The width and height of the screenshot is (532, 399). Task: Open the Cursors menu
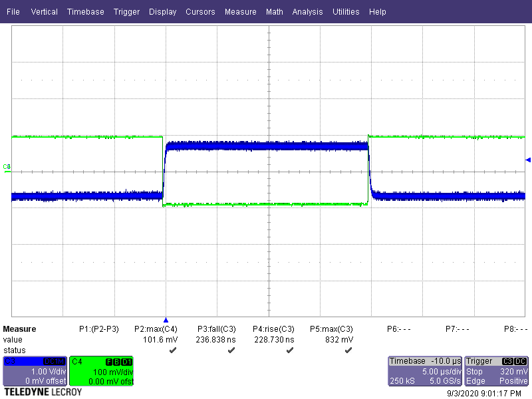tap(200, 11)
